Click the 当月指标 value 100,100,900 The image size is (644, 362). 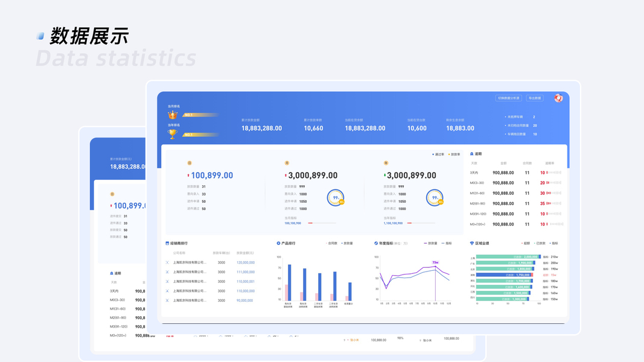click(x=293, y=223)
